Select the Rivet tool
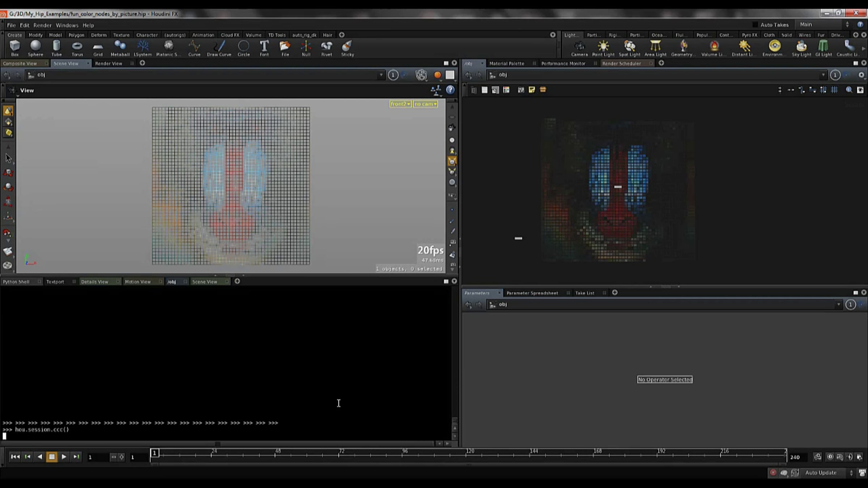This screenshot has height=488, width=868. (x=327, y=48)
